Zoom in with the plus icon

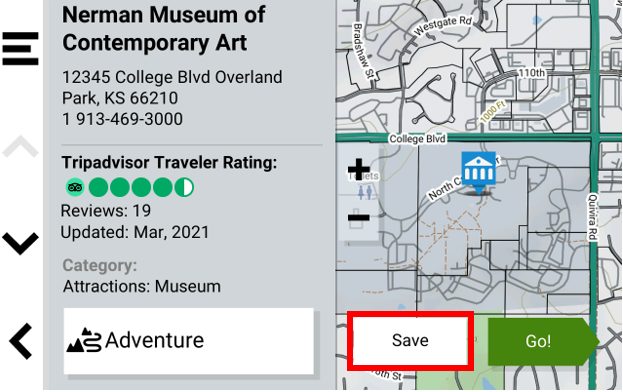point(358,169)
